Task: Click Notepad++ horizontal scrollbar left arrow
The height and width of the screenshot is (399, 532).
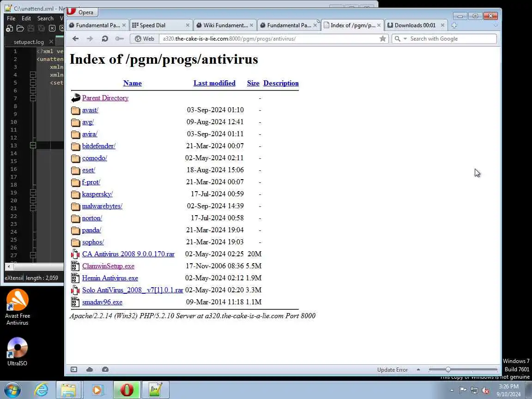Action: coord(9,266)
